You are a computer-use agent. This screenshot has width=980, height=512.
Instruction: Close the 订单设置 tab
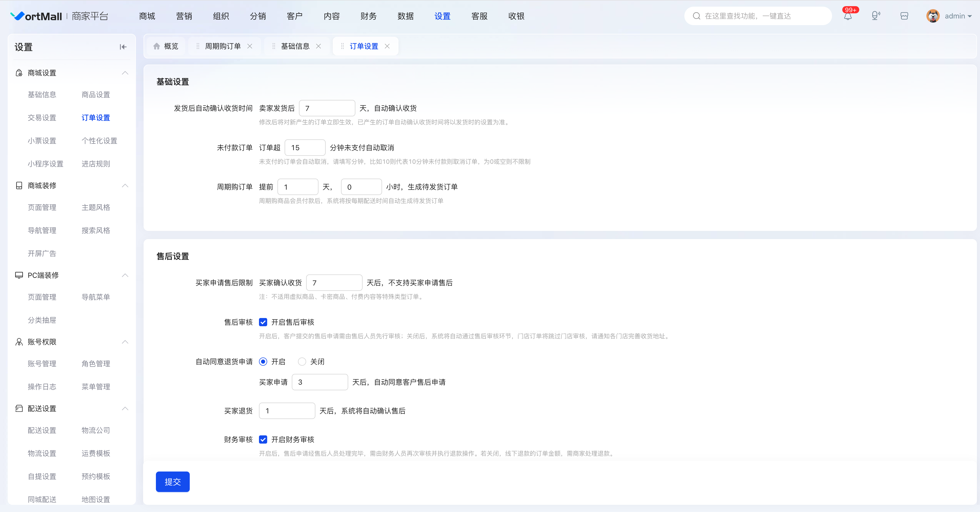[x=387, y=46]
